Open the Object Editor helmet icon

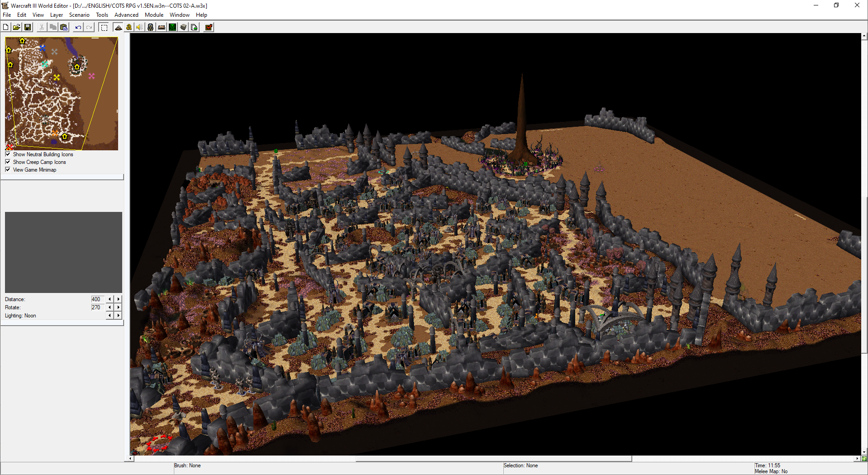click(x=151, y=27)
